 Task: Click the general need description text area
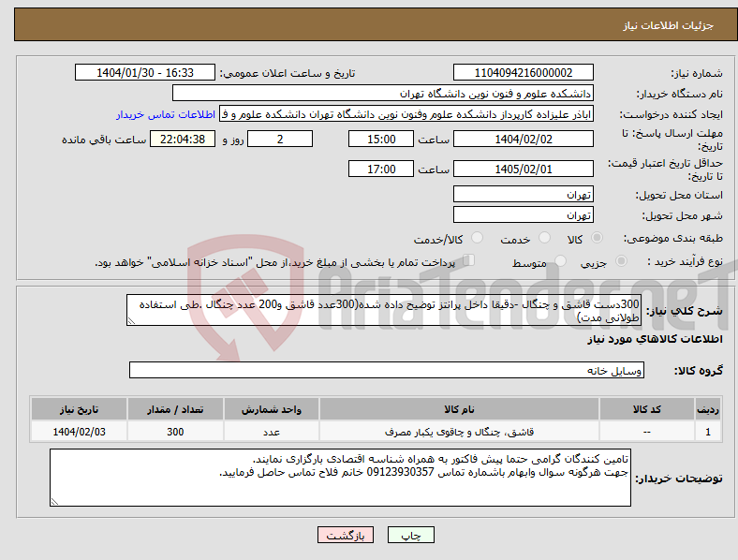384,310
